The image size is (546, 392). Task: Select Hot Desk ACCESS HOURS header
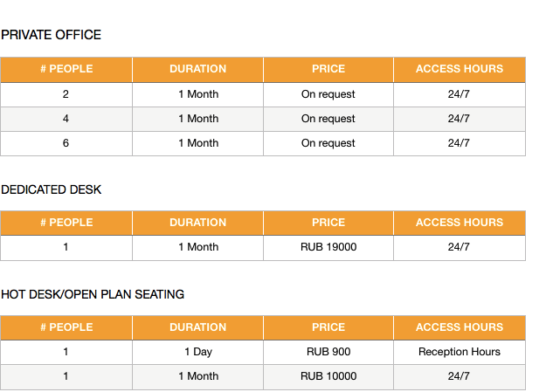(460, 327)
